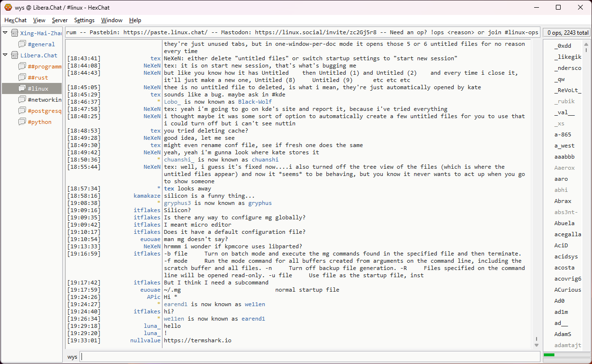Click the #general channel icon
The width and height of the screenshot is (592, 364).
[x=22, y=44]
